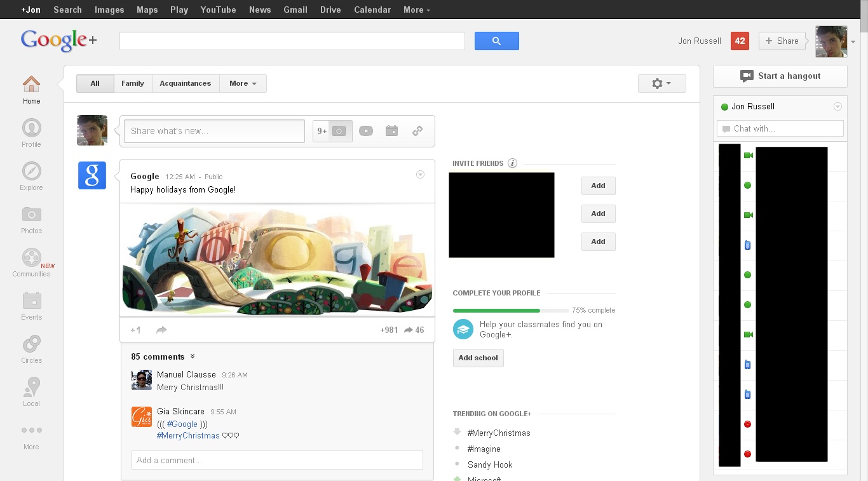Screen dimensions: 868x481
Task: Open the Sandy Hook trending topic
Action: (490, 464)
